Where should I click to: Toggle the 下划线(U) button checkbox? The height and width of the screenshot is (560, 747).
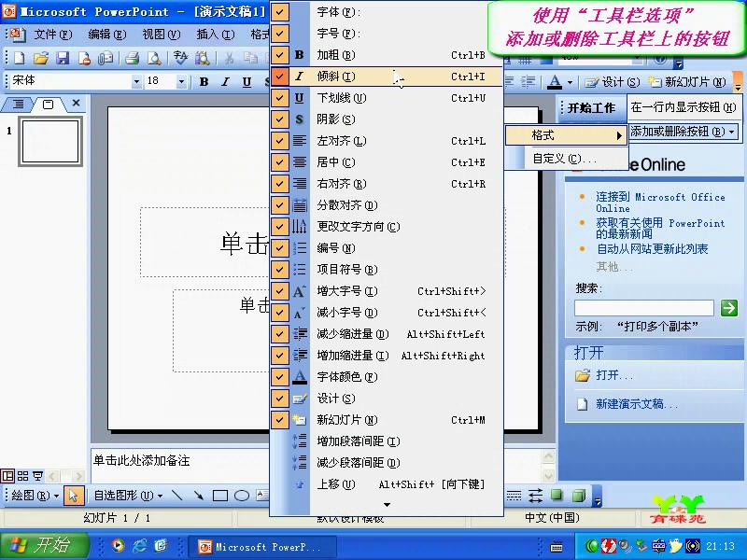(279, 98)
